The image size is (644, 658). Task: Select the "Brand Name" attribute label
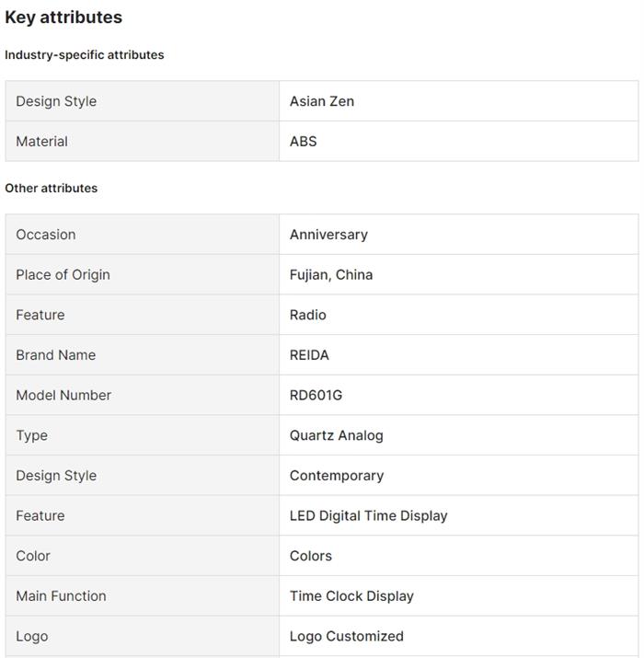pos(56,355)
